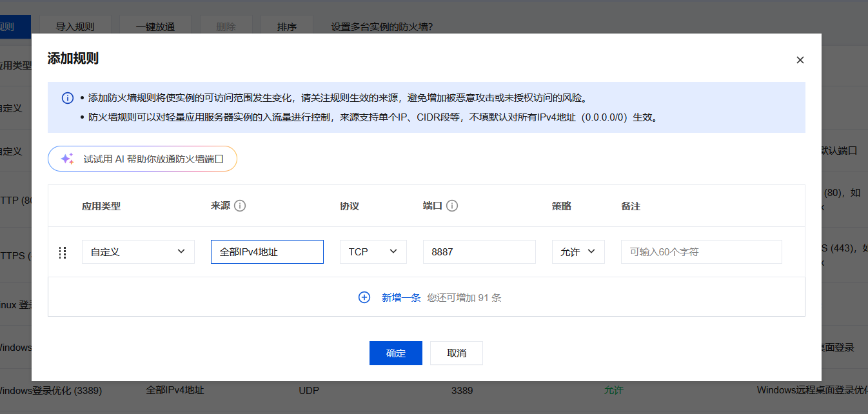Click the plus icon to add a rule
The image size is (868, 414).
point(364,297)
